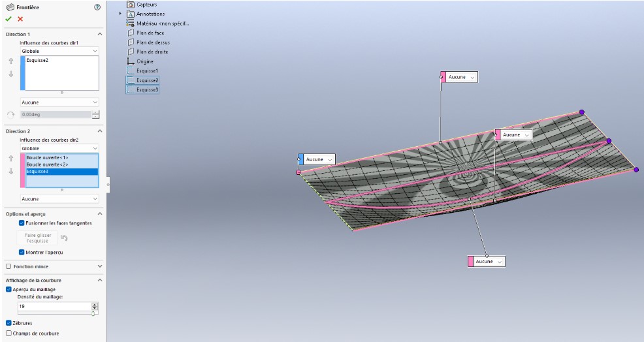Move Direction 1 curve up with arrow
Viewport: 644px width, 342px height.
pyautogui.click(x=10, y=61)
